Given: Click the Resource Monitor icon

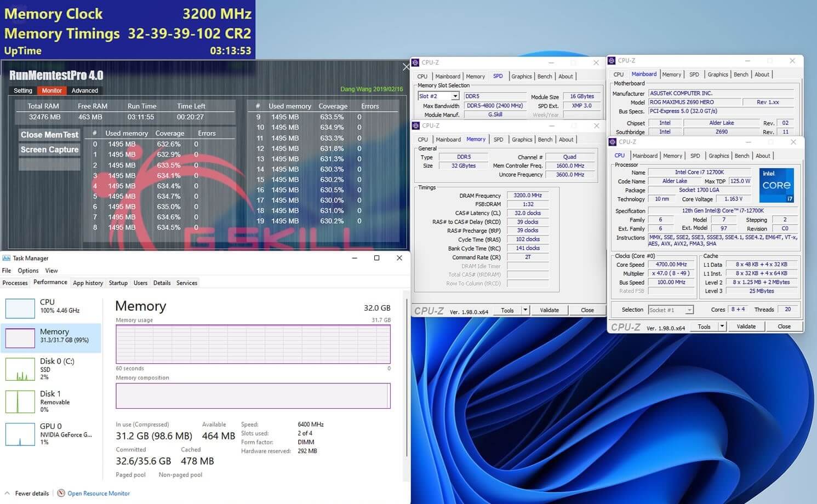Looking at the screenshot, I should pyautogui.click(x=61, y=493).
